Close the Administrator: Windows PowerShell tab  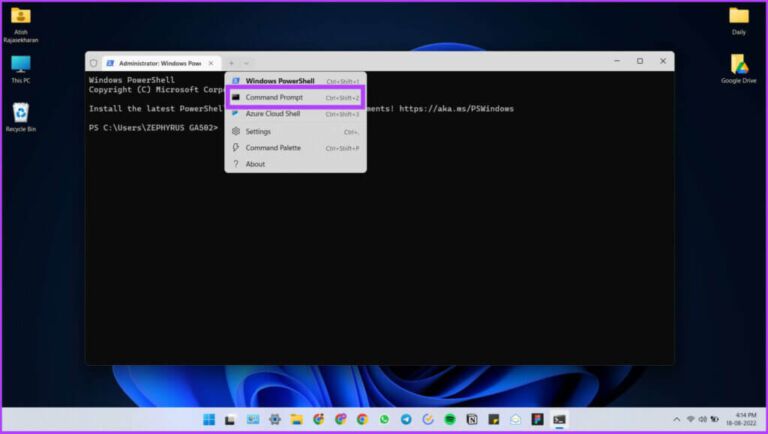click(211, 63)
